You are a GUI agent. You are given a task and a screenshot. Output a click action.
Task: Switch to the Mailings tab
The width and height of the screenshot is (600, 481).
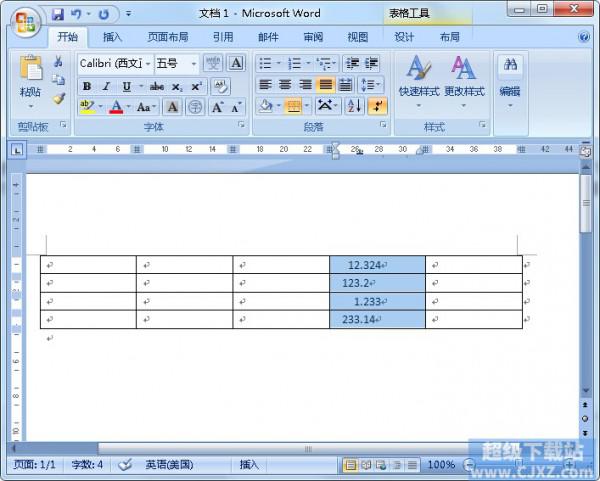point(268,37)
